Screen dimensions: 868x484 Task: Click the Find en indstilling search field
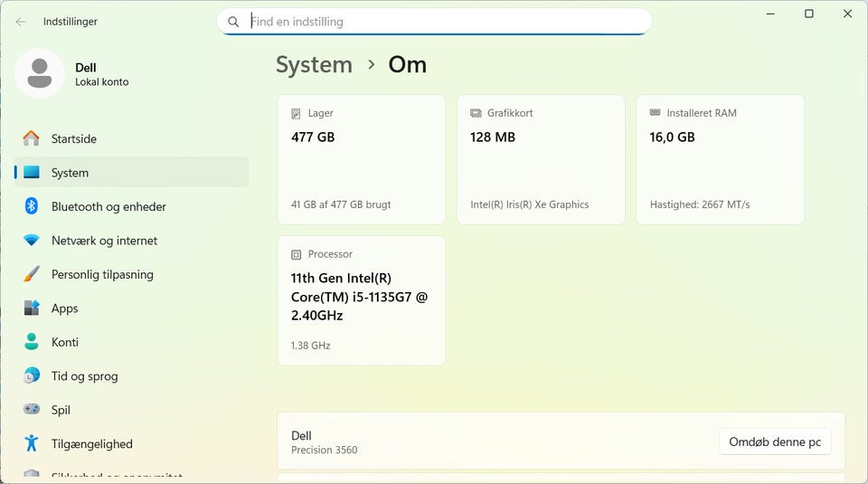click(x=443, y=22)
